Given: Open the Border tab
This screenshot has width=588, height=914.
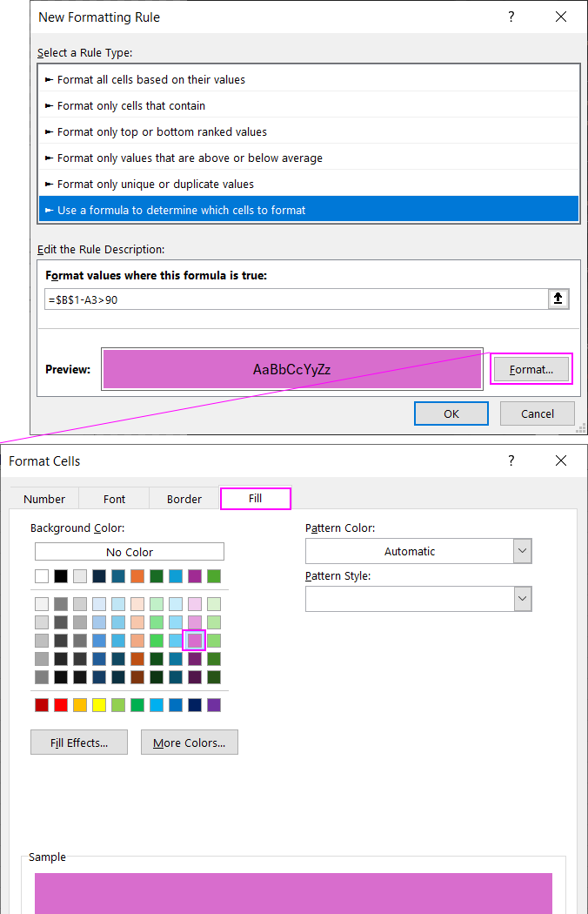Looking at the screenshot, I should [x=184, y=499].
